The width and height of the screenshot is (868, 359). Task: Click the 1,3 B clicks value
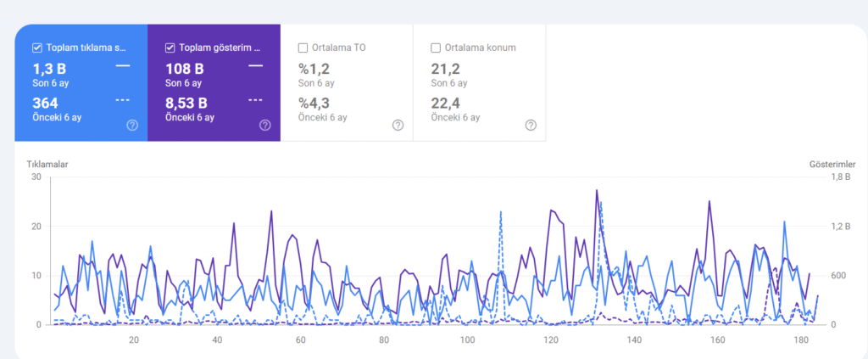click(51, 69)
